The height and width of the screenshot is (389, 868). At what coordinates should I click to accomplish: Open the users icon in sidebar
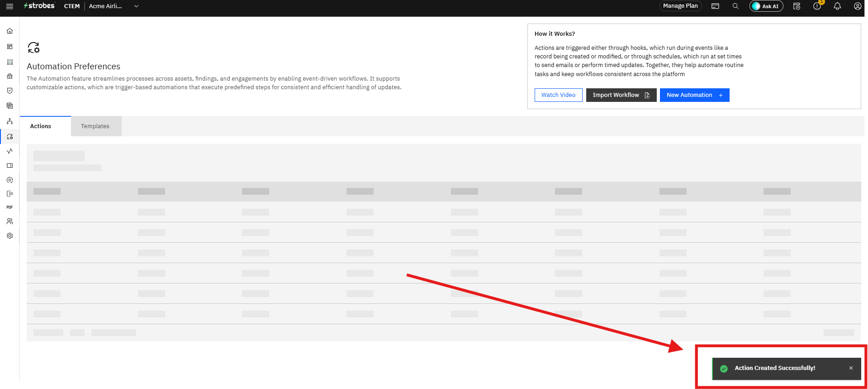(x=9, y=221)
